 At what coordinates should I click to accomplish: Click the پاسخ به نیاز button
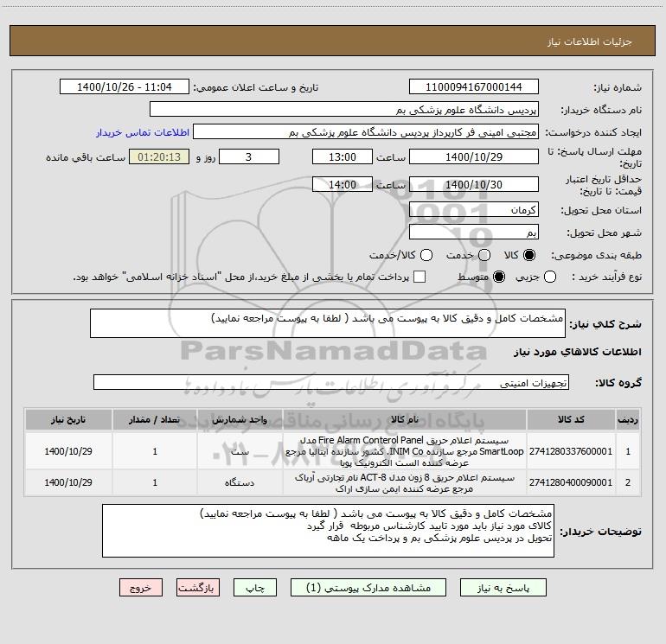click(x=503, y=588)
